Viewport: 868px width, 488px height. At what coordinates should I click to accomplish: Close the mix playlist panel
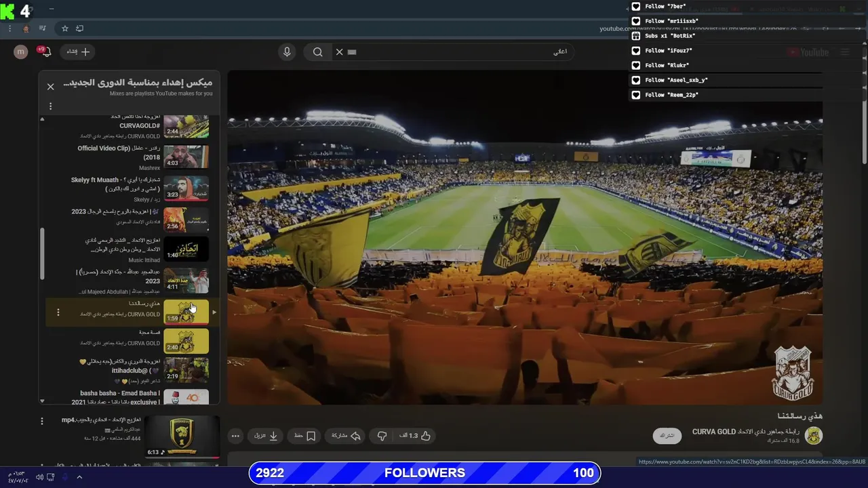(50, 87)
